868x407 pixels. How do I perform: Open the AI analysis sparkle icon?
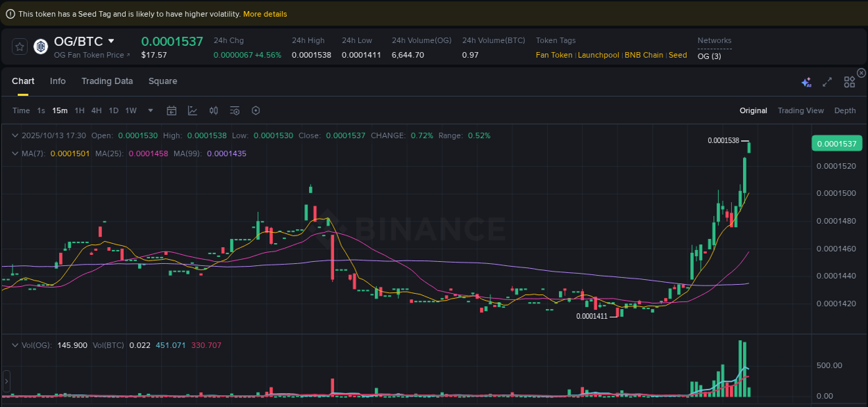click(806, 82)
